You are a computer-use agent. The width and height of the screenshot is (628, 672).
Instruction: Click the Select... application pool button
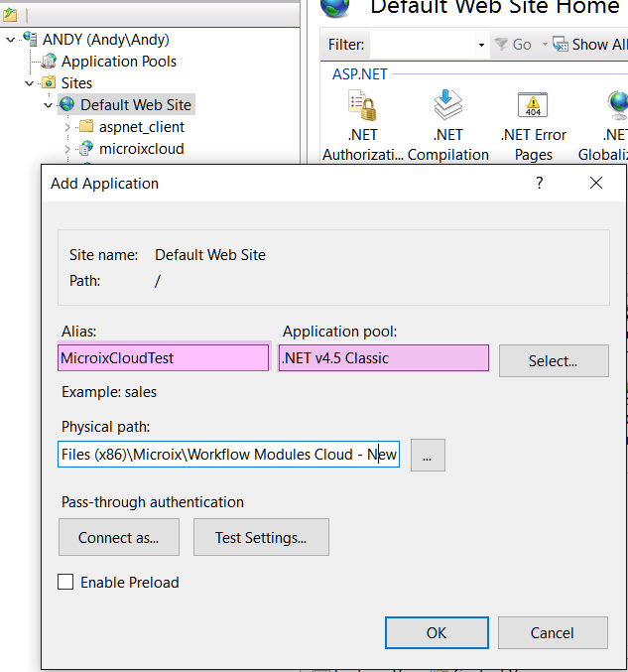click(553, 360)
